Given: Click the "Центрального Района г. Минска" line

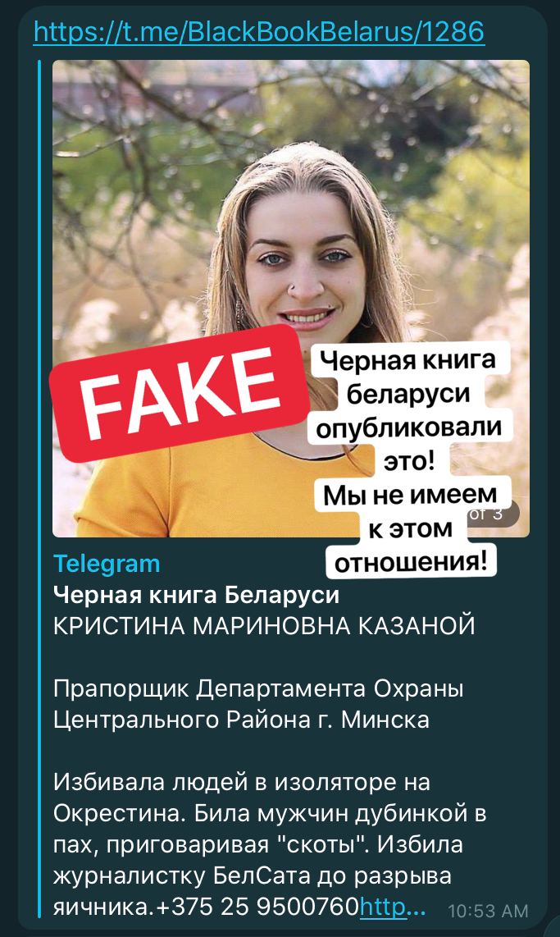Looking at the screenshot, I should (x=241, y=719).
